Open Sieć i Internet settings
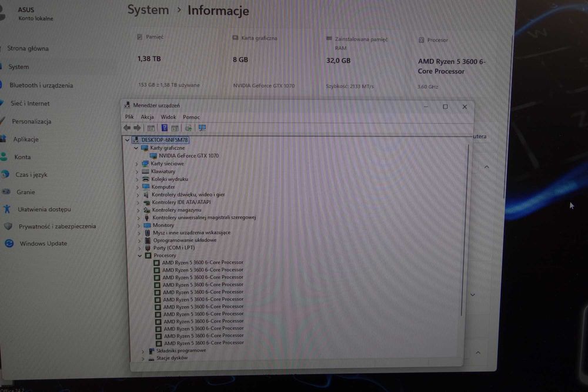 30,103
